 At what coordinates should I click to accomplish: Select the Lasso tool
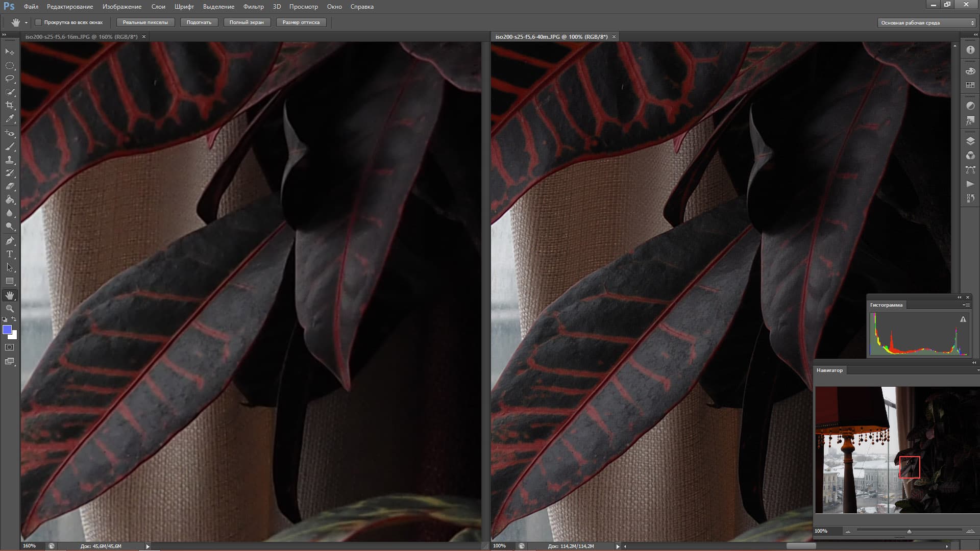click(x=10, y=79)
